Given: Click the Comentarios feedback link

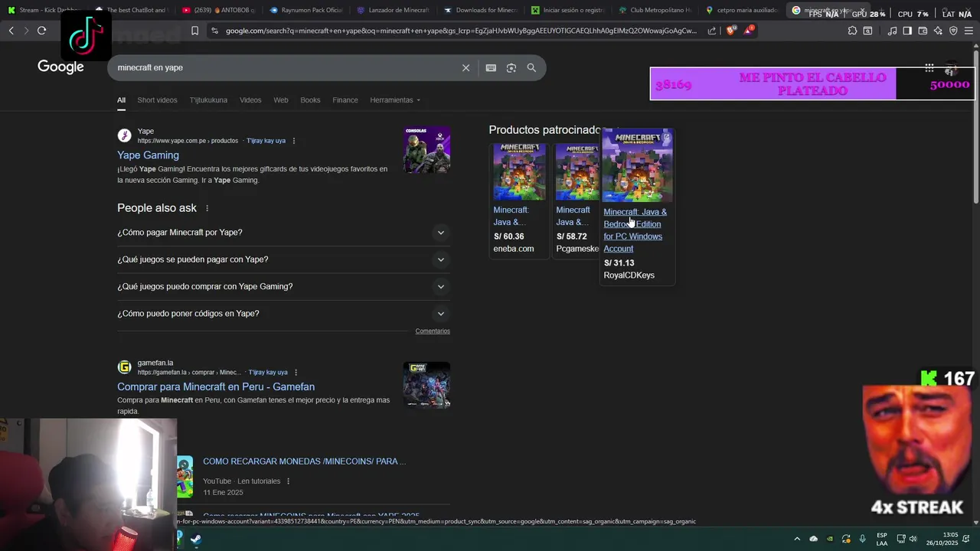Looking at the screenshot, I should tap(433, 331).
